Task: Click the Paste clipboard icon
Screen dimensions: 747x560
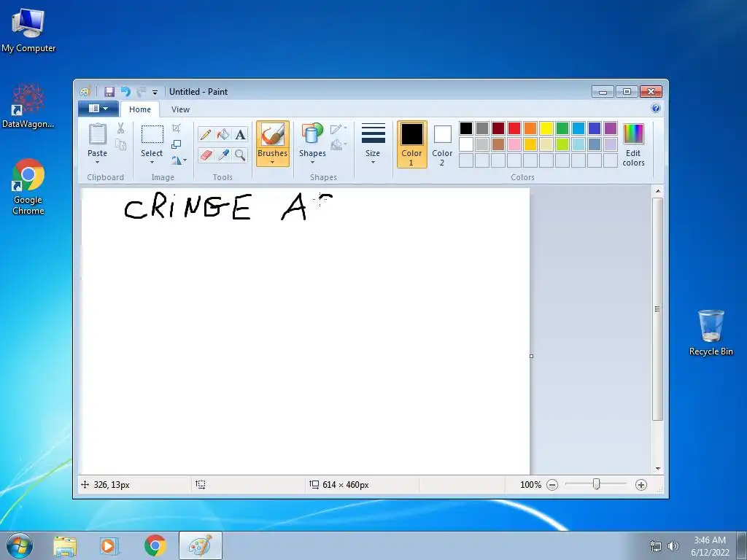Action: pos(97,134)
